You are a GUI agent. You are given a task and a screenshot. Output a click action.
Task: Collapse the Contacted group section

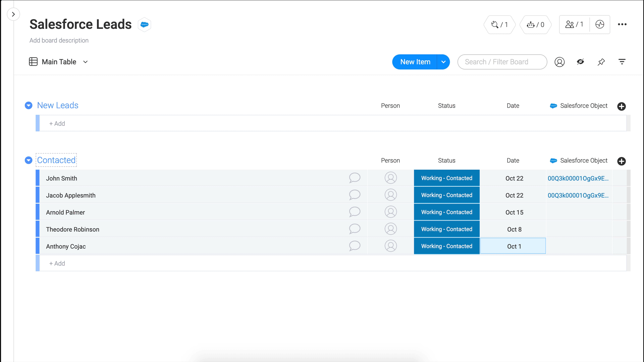(x=29, y=161)
